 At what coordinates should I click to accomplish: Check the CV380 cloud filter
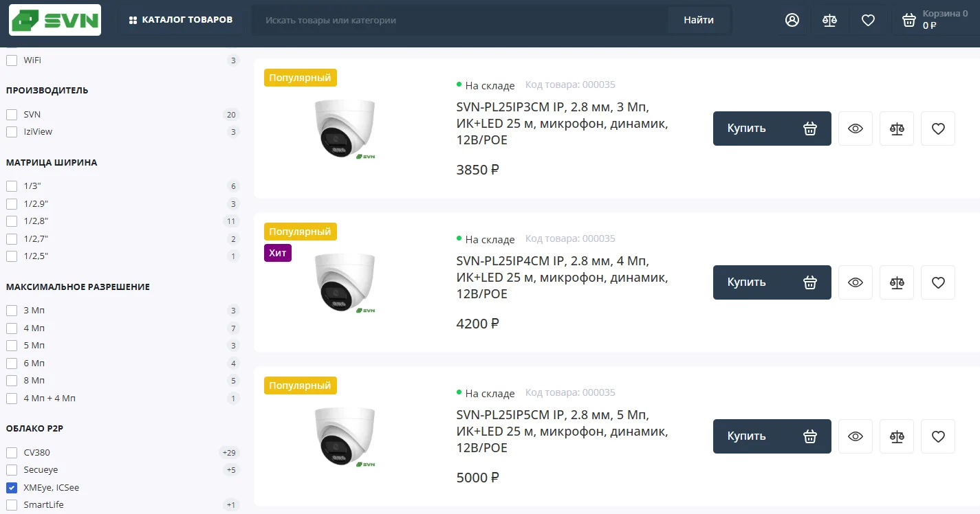pyautogui.click(x=12, y=453)
